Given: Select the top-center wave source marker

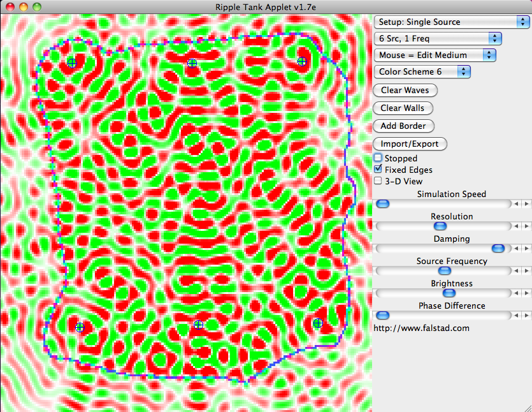Looking at the screenshot, I should (x=192, y=64).
